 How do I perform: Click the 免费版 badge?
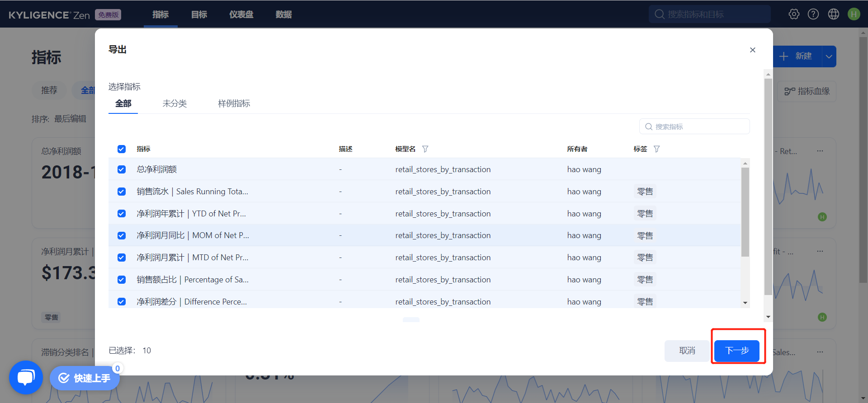pos(108,15)
